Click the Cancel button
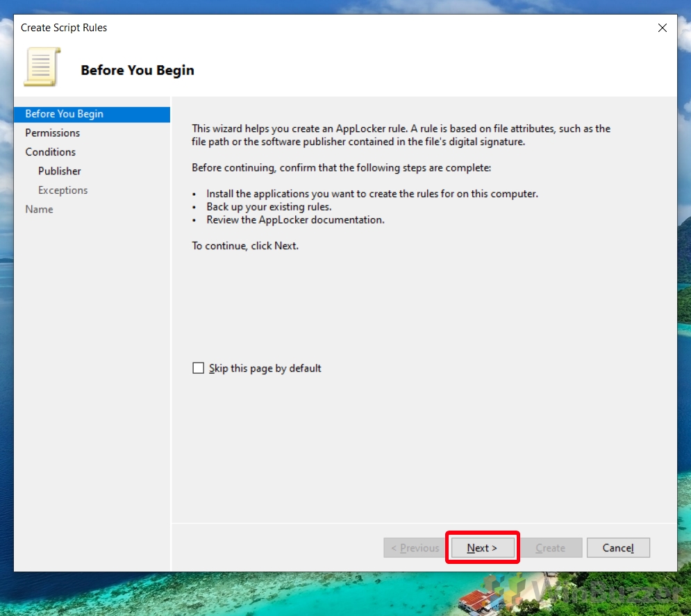Viewport: 691px width, 616px height. 617,547
